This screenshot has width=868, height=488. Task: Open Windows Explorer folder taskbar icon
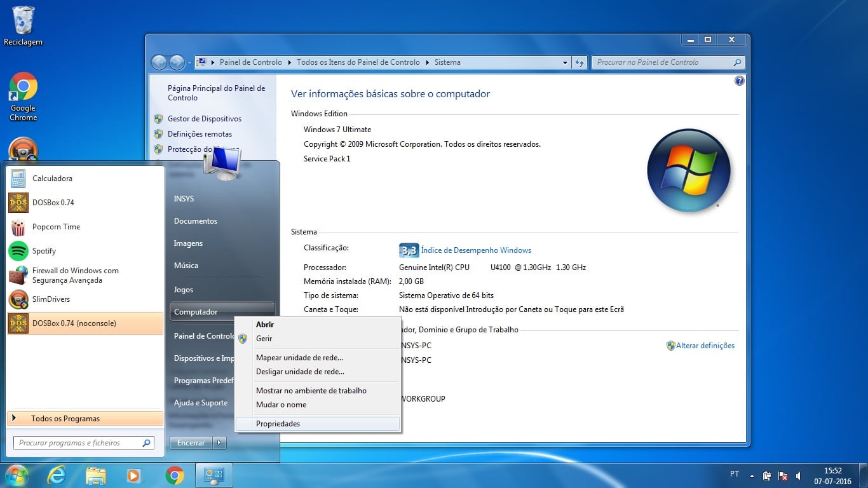click(x=96, y=475)
